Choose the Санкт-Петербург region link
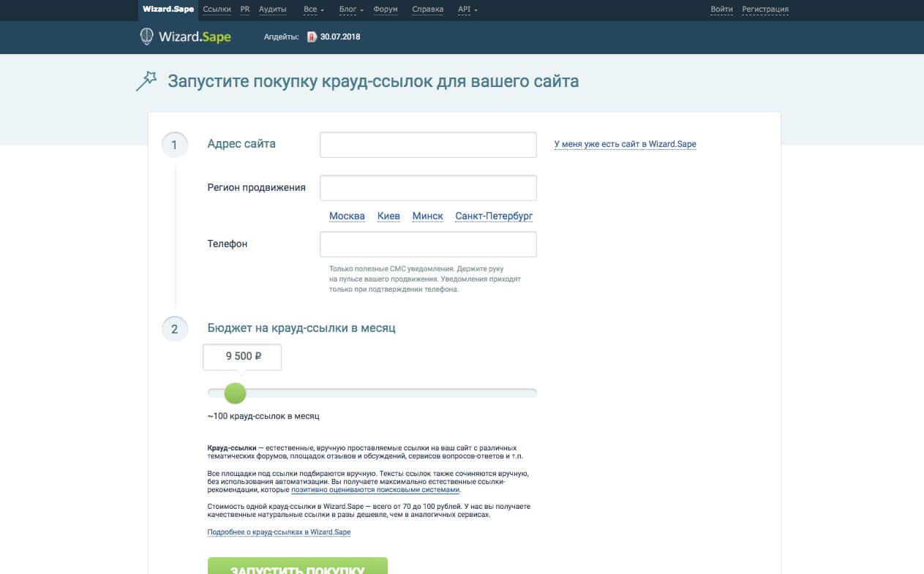This screenshot has width=924, height=574. 494,216
